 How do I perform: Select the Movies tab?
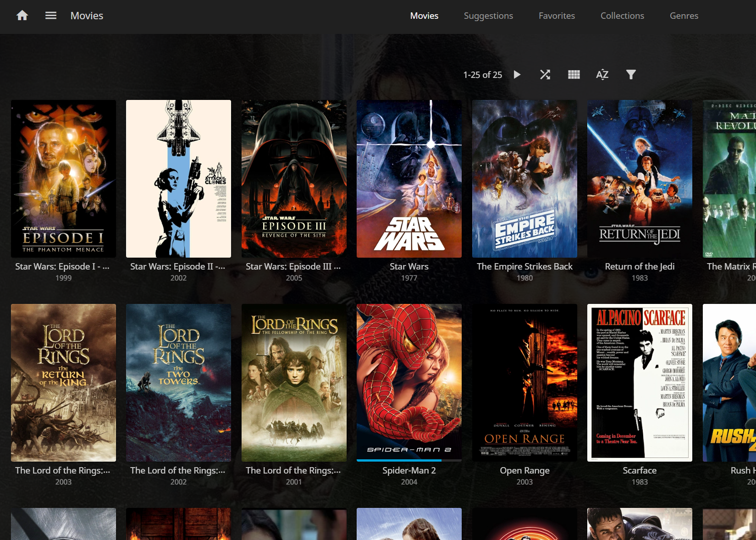pyautogui.click(x=424, y=16)
